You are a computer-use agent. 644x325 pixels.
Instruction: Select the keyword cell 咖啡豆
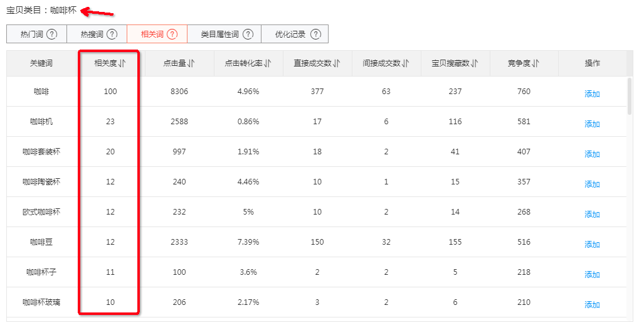pyautogui.click(x=41, y=242)
